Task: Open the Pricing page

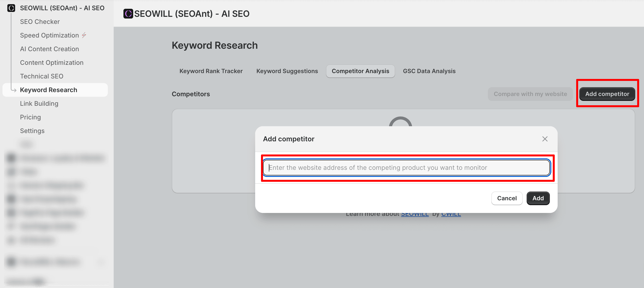Action: [30, 117]
